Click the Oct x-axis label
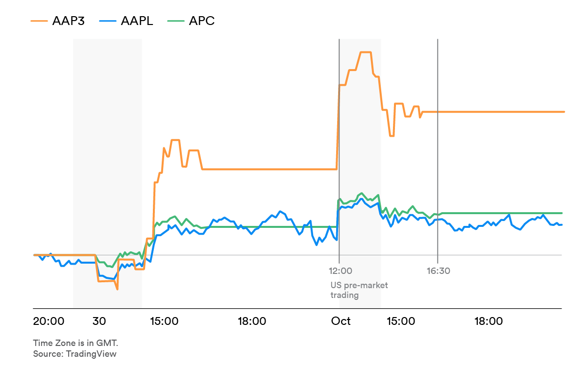Image resolution: width=588 pixels, height=369 pixels. coord(341,321)
